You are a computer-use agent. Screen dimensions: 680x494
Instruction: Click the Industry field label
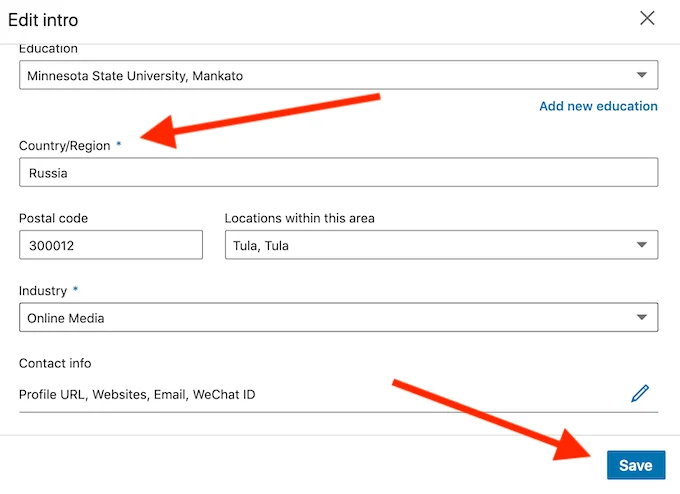tap(43, 291)
